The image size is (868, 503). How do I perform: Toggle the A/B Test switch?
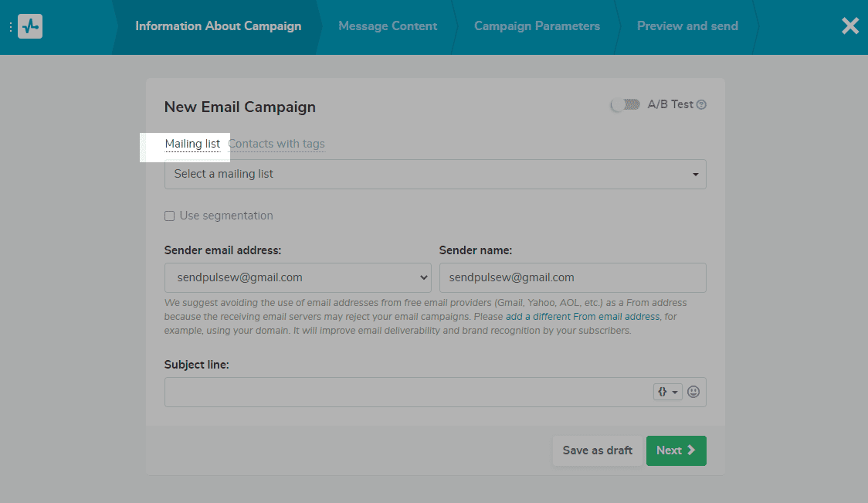click(626, 104)
